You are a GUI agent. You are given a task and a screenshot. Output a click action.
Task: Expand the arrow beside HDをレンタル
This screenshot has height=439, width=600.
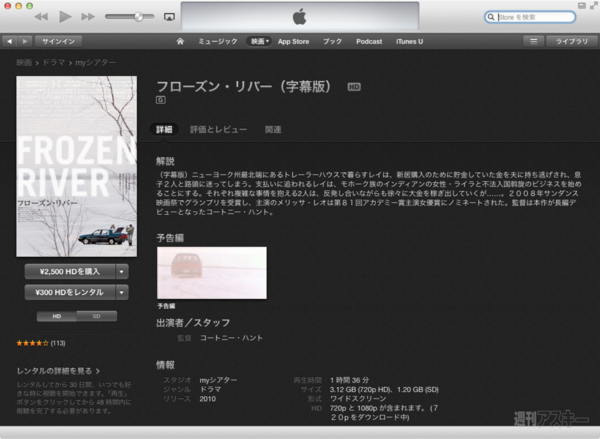[122, 292]
